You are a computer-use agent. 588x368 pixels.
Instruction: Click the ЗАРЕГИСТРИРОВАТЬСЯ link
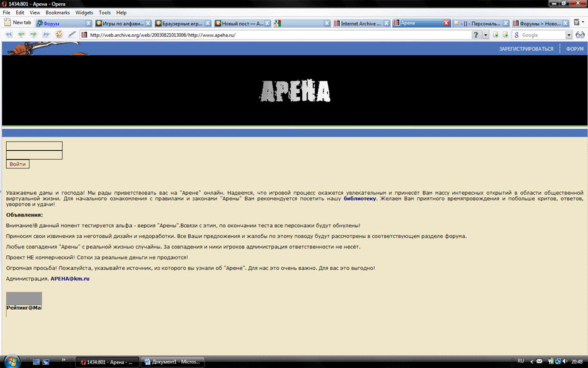[525, 49]
